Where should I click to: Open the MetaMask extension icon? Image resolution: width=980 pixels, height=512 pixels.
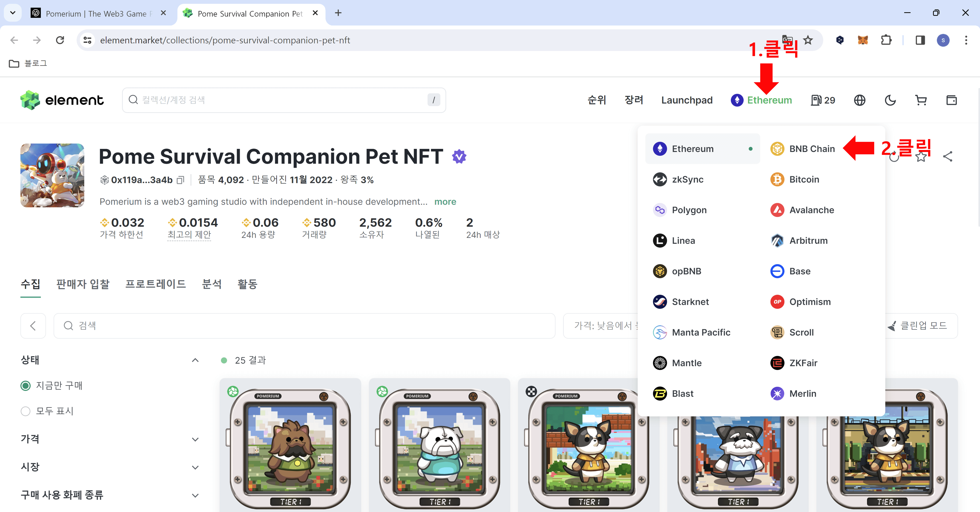tap(863, 40)
